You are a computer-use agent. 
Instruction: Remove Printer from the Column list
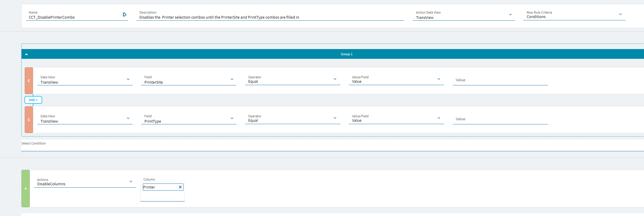180,187
